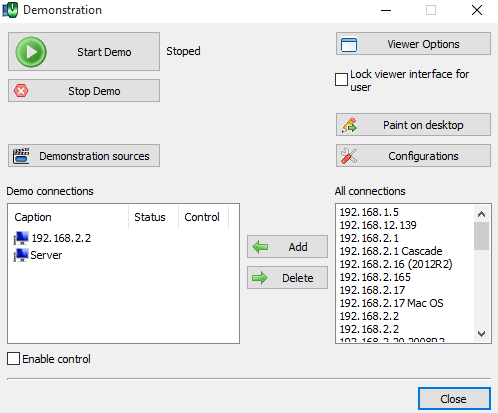Click the pencil icon for Paint on desktop
This screenshot has height=413, width=498.
[349, 125]
